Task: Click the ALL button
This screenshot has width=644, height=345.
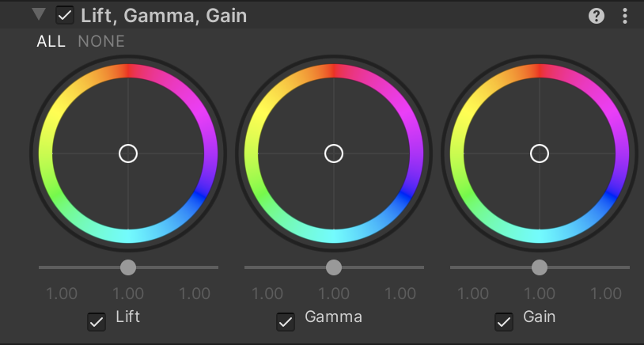Action: [51, 41]
